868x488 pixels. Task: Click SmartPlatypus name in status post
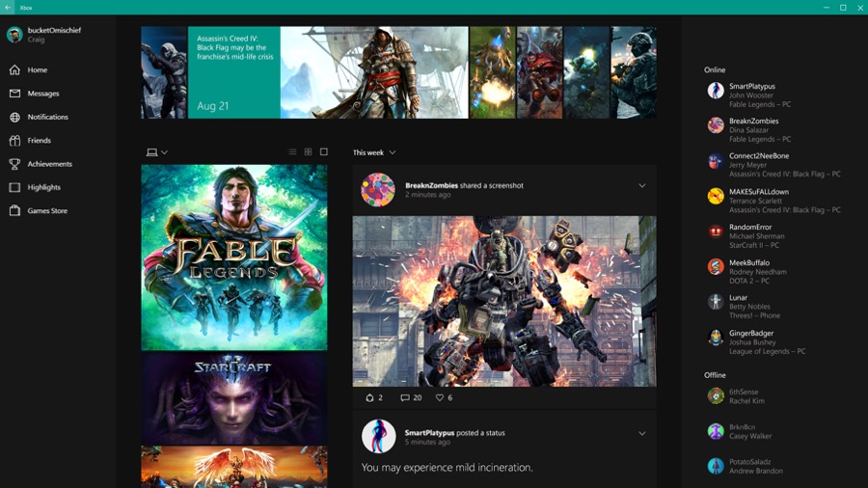click(429, 433)
